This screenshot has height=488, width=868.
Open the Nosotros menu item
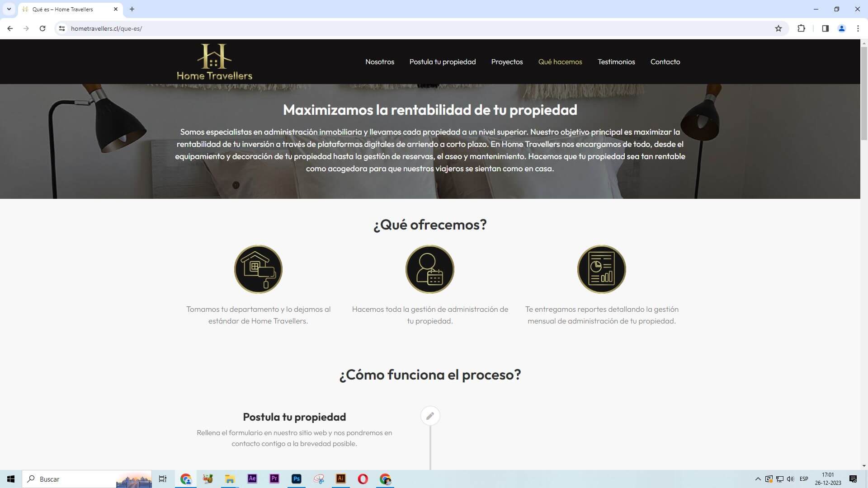coord(379,62)
